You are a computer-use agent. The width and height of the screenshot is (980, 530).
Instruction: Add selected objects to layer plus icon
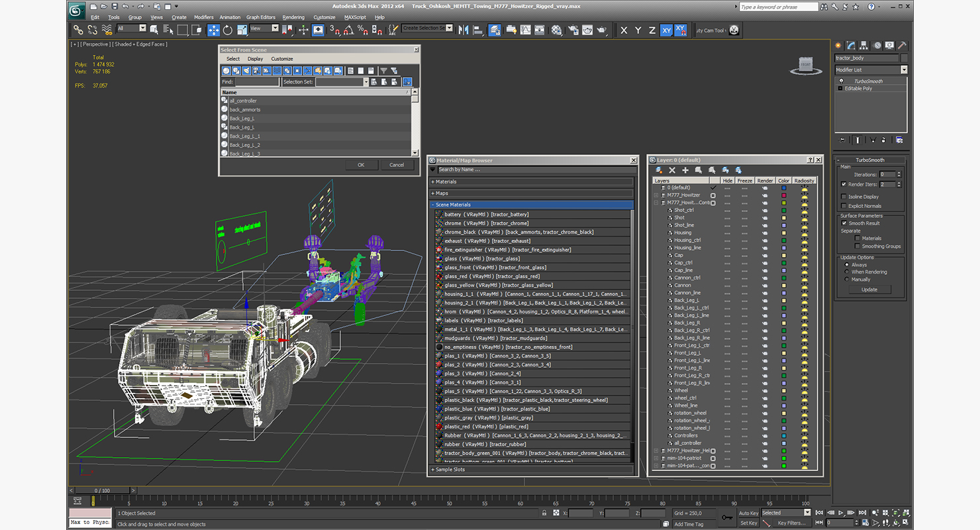(x=685, y=170)
